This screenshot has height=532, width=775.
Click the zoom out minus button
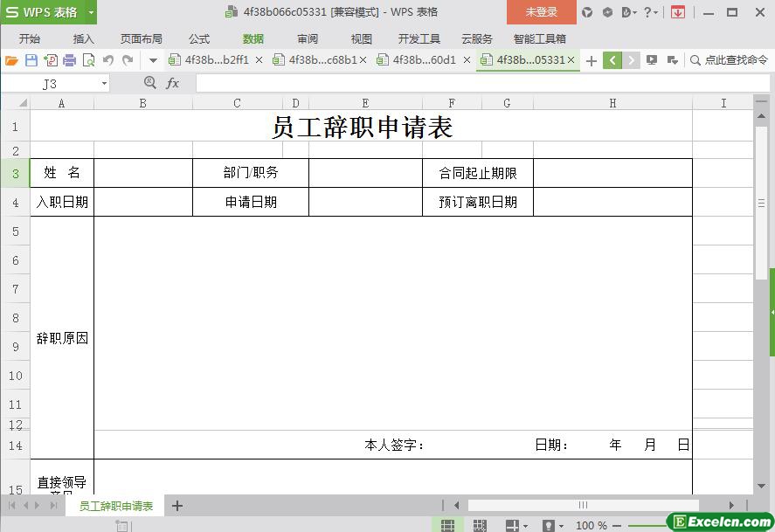tap(618, 525)
